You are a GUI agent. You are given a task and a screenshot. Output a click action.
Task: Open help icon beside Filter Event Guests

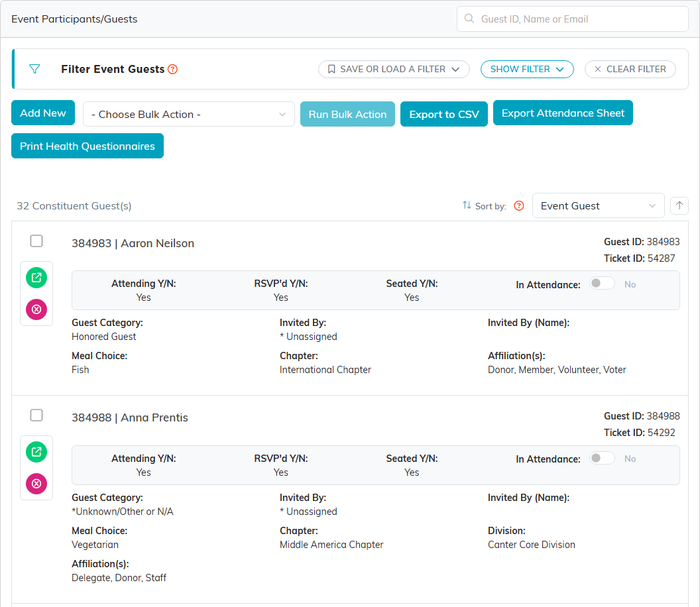pos(173,69)
